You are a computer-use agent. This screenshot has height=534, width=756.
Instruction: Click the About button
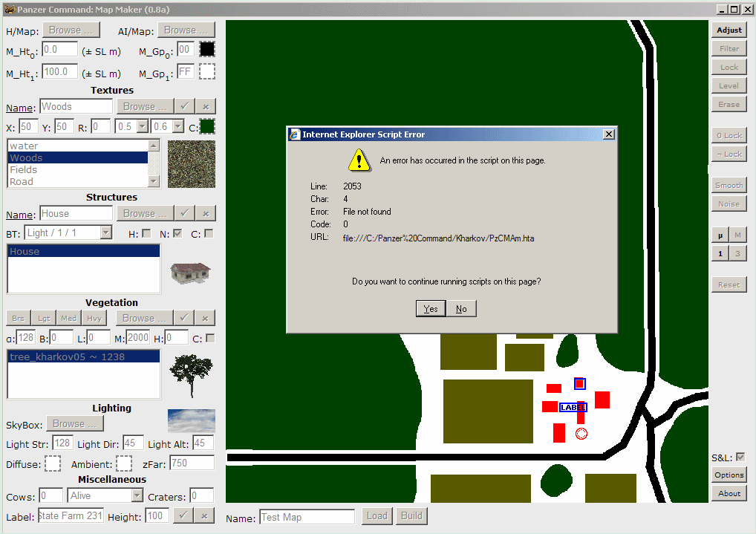[x=729, y=493]
